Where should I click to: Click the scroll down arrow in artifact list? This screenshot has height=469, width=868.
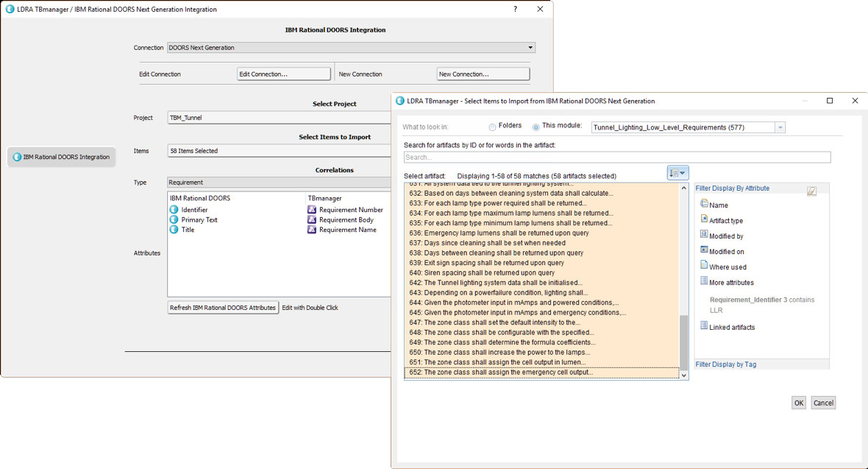(x=683, y=375)
